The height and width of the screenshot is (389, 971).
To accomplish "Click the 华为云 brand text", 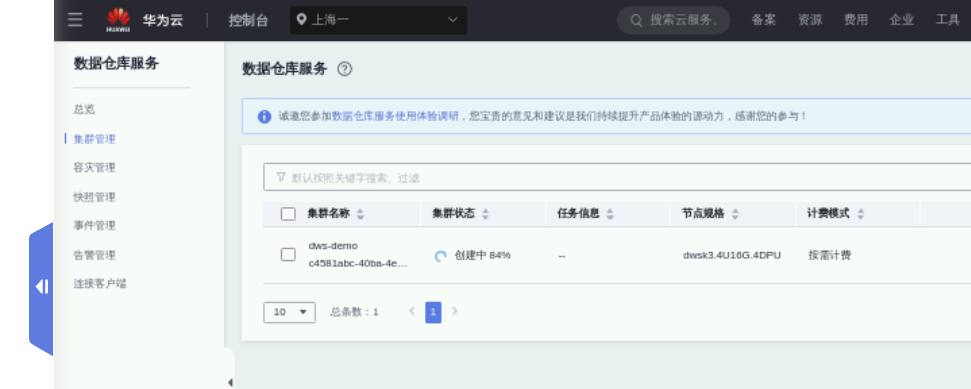I will 163,20.
